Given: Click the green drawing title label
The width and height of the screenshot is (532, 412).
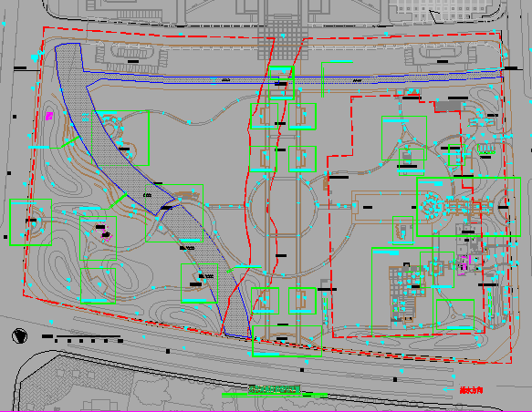Looking at the screenshot, I should [274, 389].
